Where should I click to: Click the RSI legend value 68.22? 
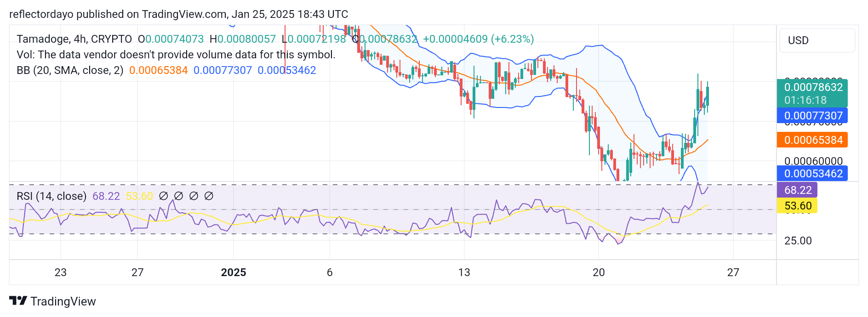click(x=106, y=196)
